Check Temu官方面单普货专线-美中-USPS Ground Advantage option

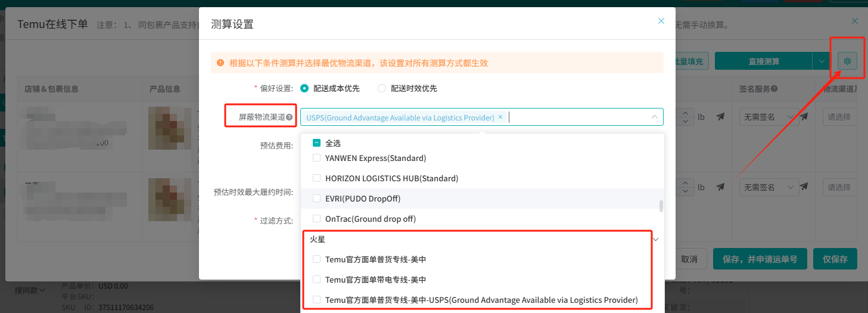coord(317,300)
